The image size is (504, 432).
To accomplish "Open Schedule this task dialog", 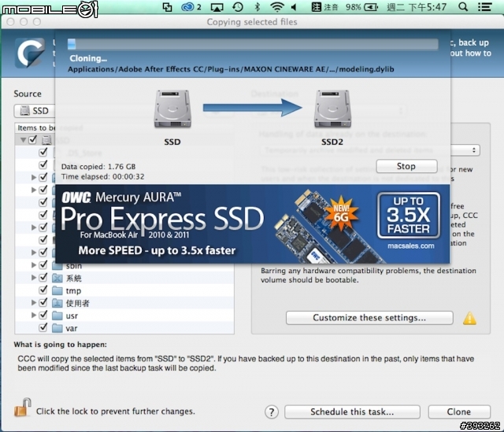I will (x=352, y=412).
